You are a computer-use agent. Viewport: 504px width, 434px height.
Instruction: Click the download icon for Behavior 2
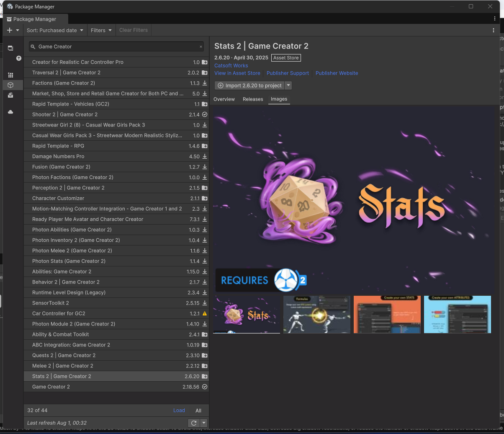point(205,282)
